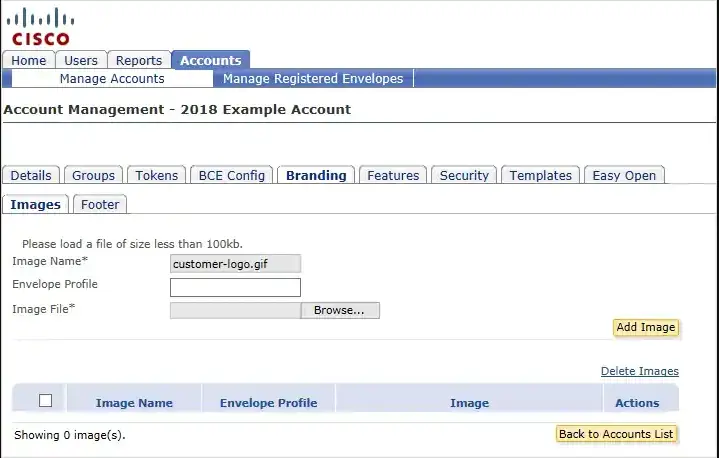Click the 'Showing 0 image(s).' text
The width and height of the screenshot is (719, 458).
tap(70, 435)
